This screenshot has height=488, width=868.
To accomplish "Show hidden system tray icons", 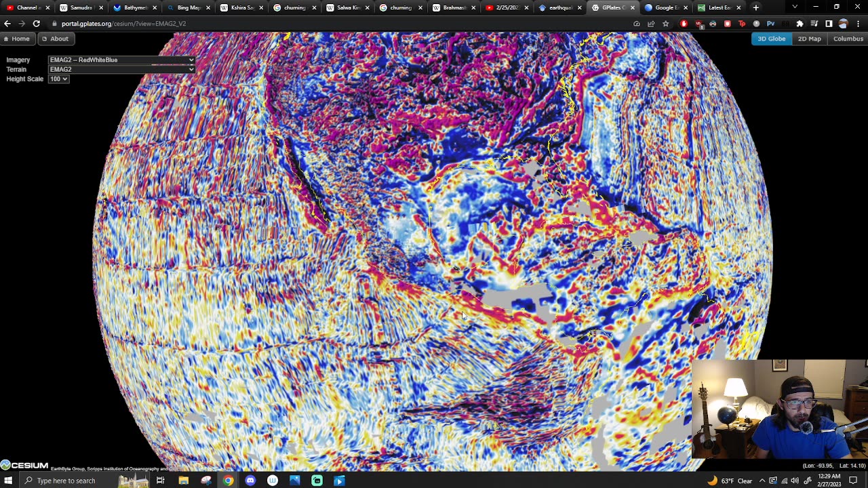I will click(x=763, y=481).
